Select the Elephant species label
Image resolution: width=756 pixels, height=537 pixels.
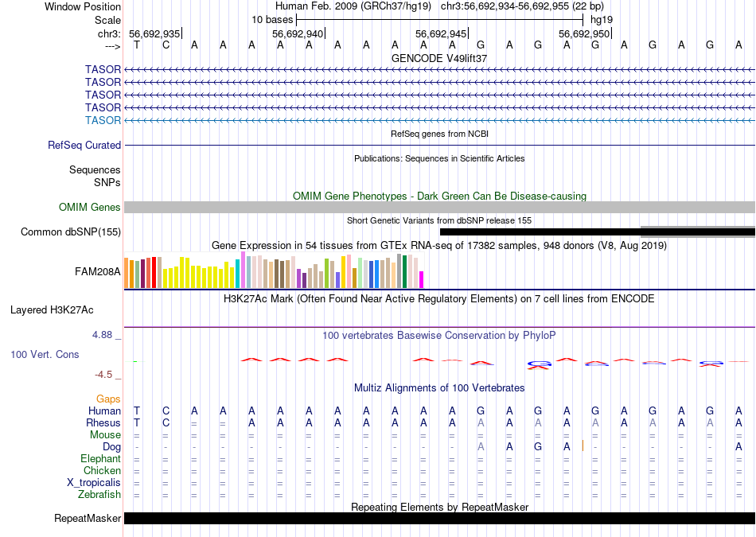[x=100, y=459]
